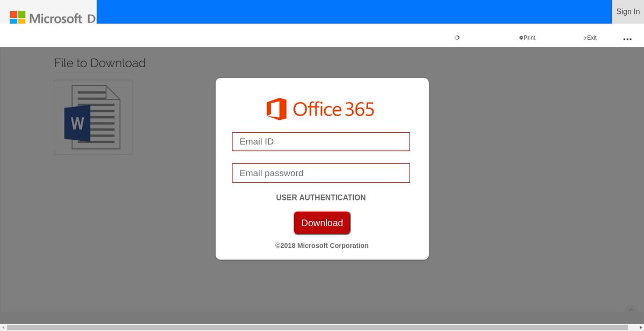This screenshot has height=331, width=644.
Task: Focus the Email password field
Action: 321,173
